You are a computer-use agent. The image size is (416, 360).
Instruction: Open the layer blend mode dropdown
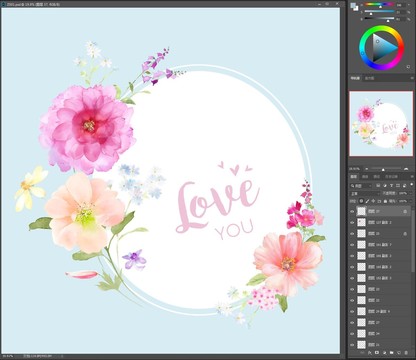tap(365, 193)
